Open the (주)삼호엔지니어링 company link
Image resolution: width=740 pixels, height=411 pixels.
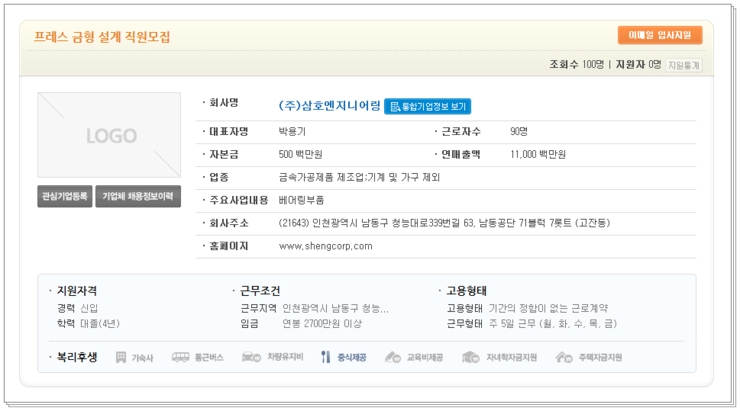coord(329,106)
